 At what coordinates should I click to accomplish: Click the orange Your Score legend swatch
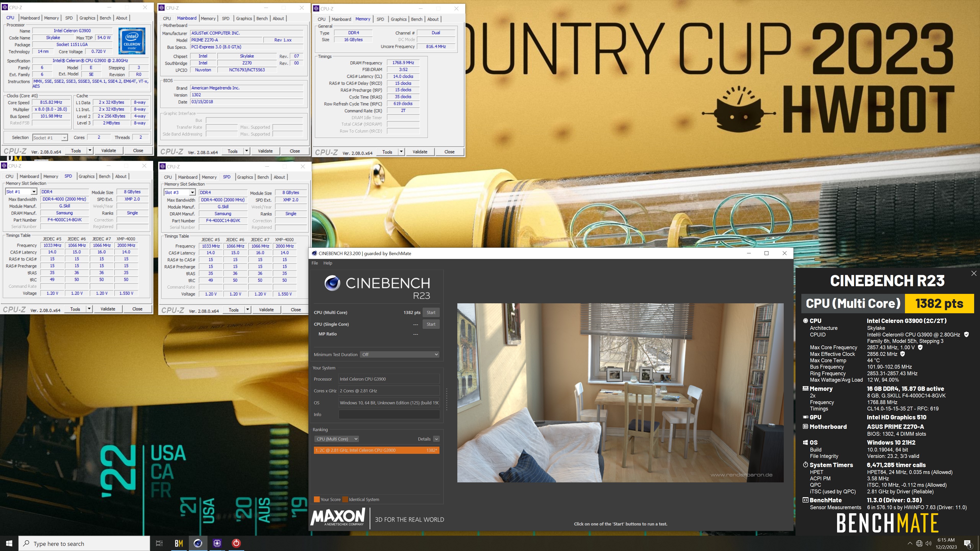316,500
